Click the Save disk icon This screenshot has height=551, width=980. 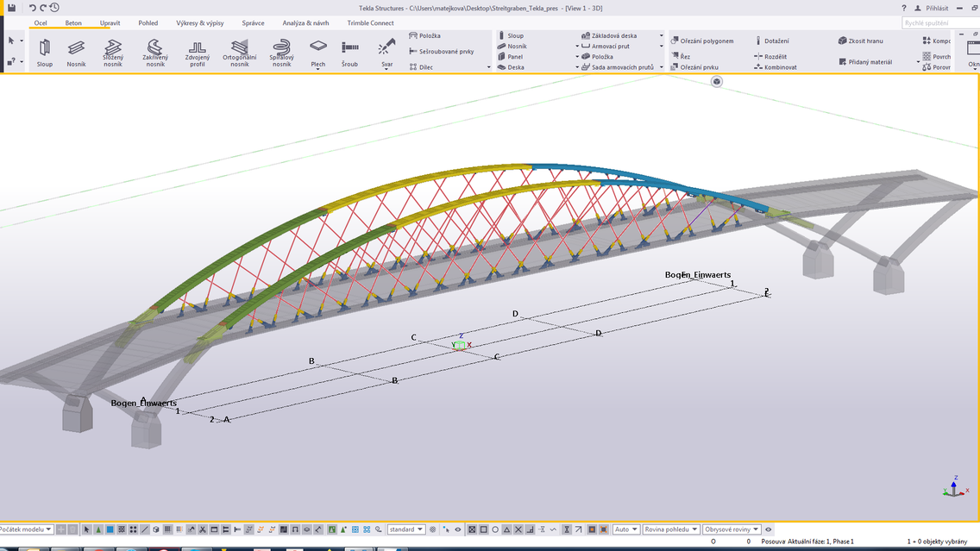11,8
